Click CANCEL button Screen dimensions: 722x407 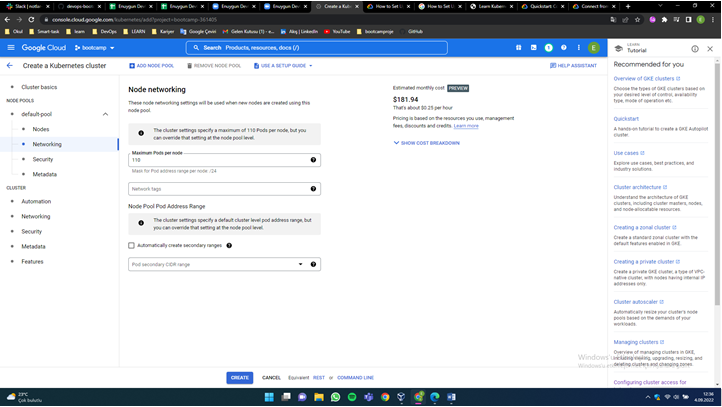271,378
